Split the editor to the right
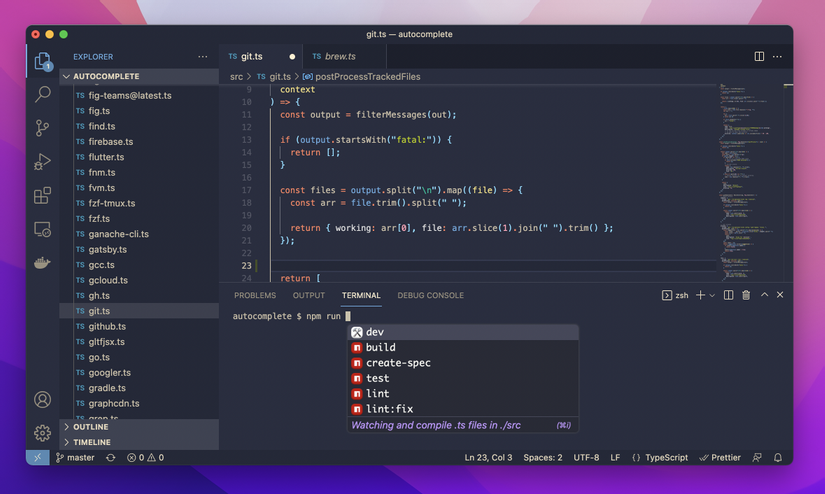The image size is (825, 494). click(x=759, y=56)
